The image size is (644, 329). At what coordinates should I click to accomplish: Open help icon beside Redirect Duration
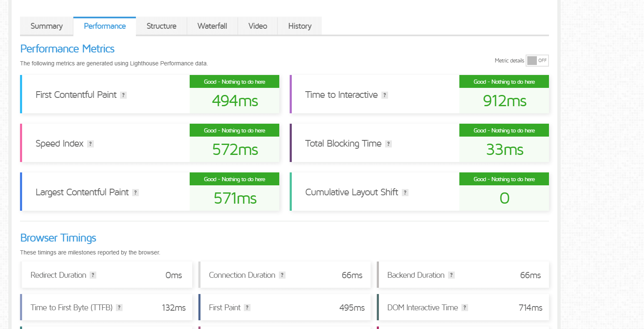[x=93, y=275]
